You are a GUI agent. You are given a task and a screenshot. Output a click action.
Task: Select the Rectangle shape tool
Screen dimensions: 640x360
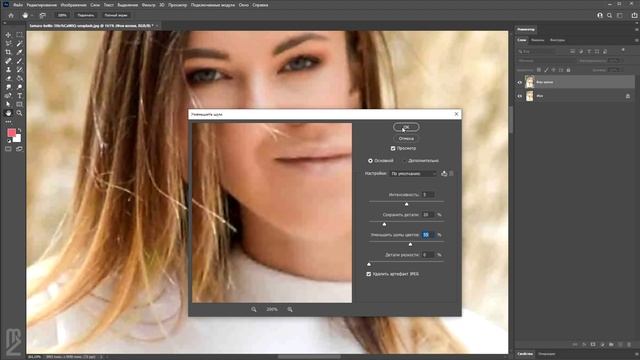tap(19, 104)
